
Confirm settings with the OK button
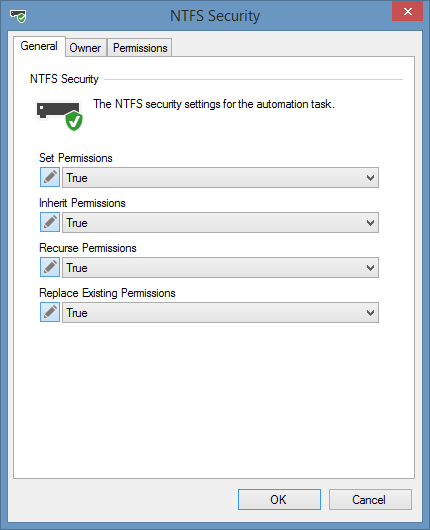click(x=279, y=499)
